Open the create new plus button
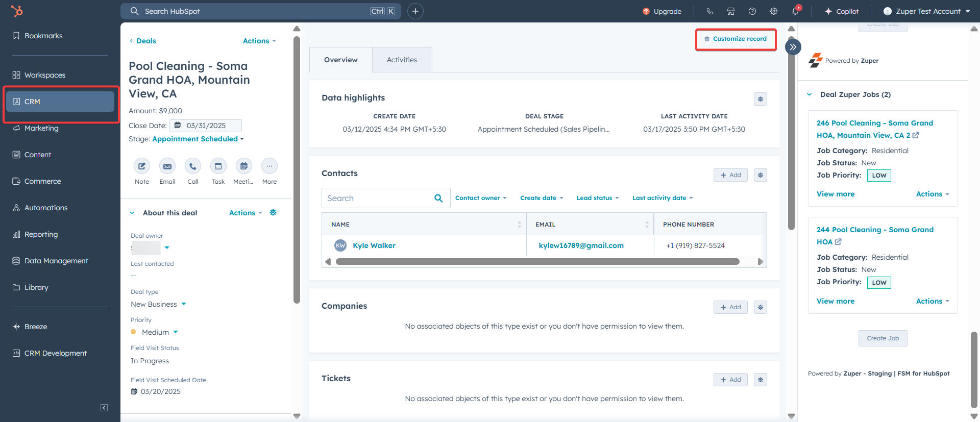Viewport: 980px width, 422px height. coord(415,11)
